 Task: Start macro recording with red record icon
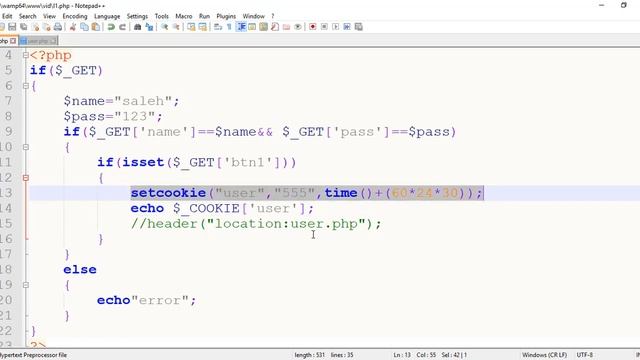click(313, 27)
